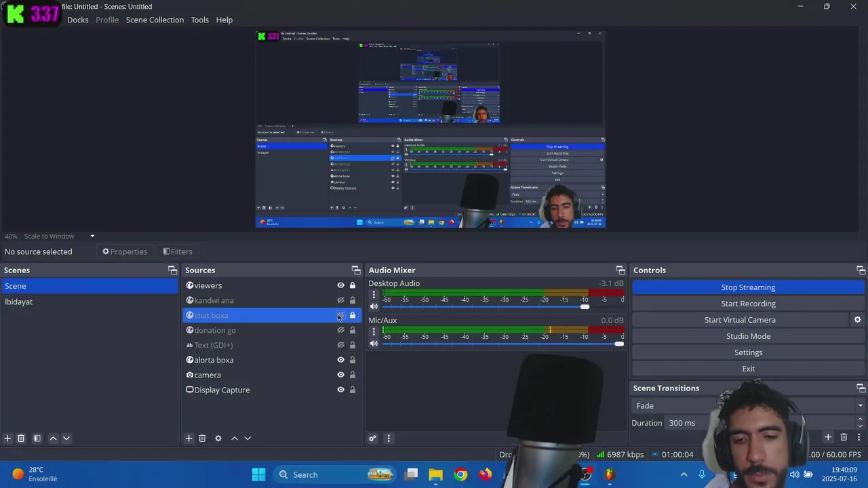Open Advanced Audio Properties gear icon
Screen dimensions: 868x488
pyautogui.click(x=372, y=439)
